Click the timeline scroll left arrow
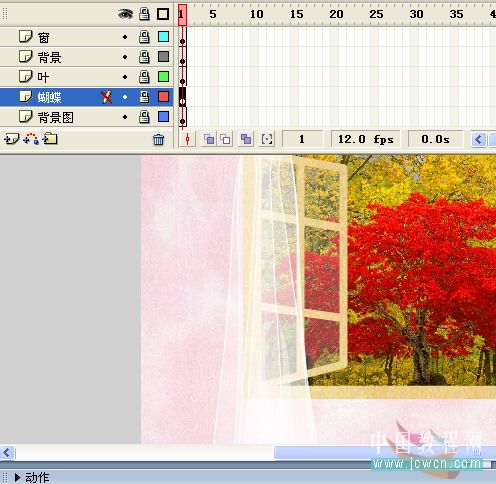The width and height of the screenshot is (496, 484). click(x=479, y=139)
